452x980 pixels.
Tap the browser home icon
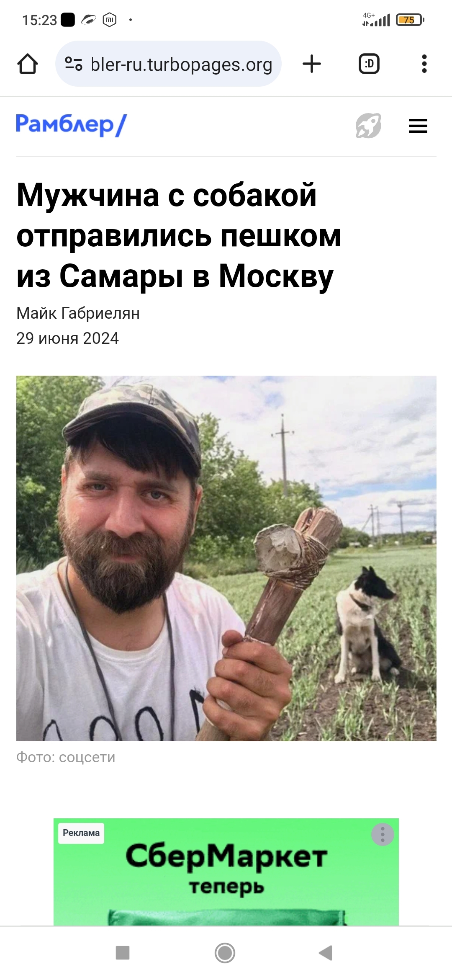[28, 64]
